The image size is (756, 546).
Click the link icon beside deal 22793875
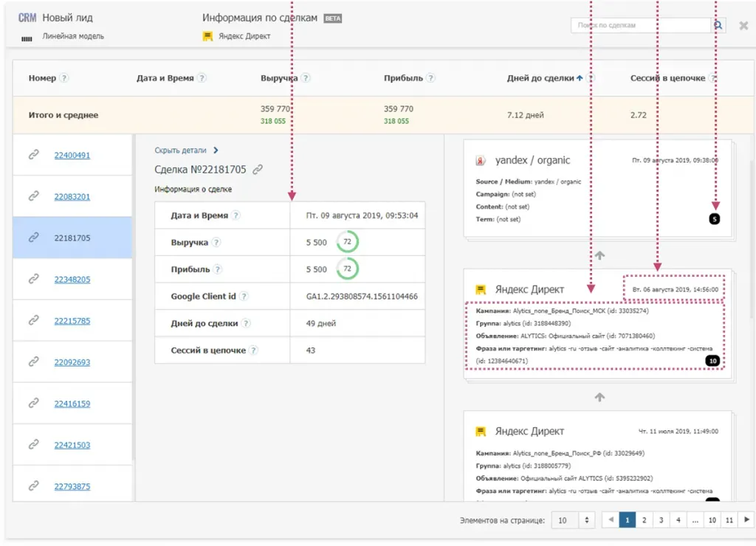[33, 486]
